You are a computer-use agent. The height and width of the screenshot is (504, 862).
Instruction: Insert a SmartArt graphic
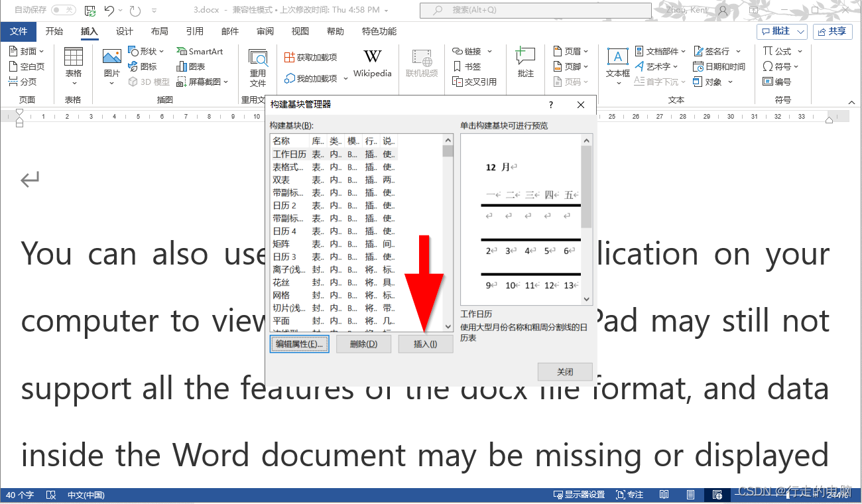point(200,51)
